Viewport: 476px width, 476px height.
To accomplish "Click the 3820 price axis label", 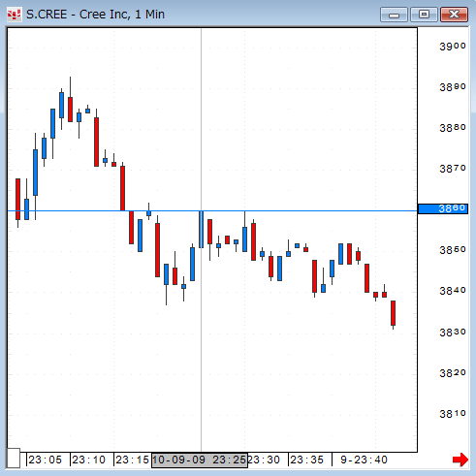I will pyautogui.click(x=453, y=373).
